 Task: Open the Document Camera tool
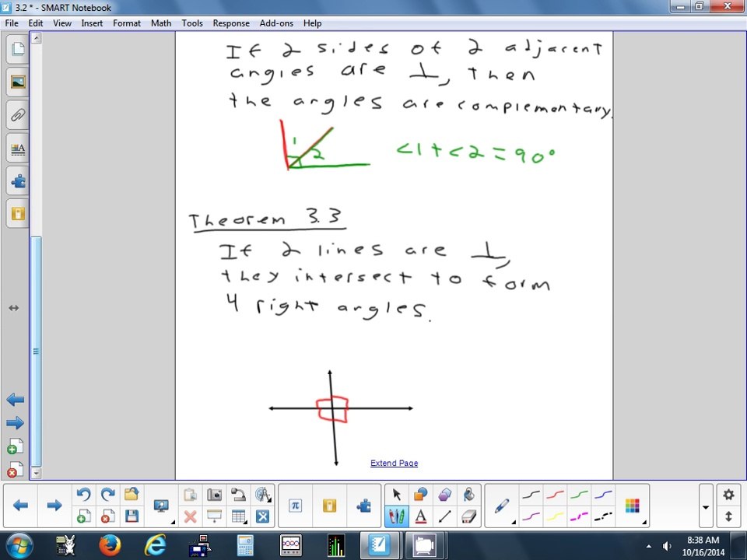click(x=238, y=495)
